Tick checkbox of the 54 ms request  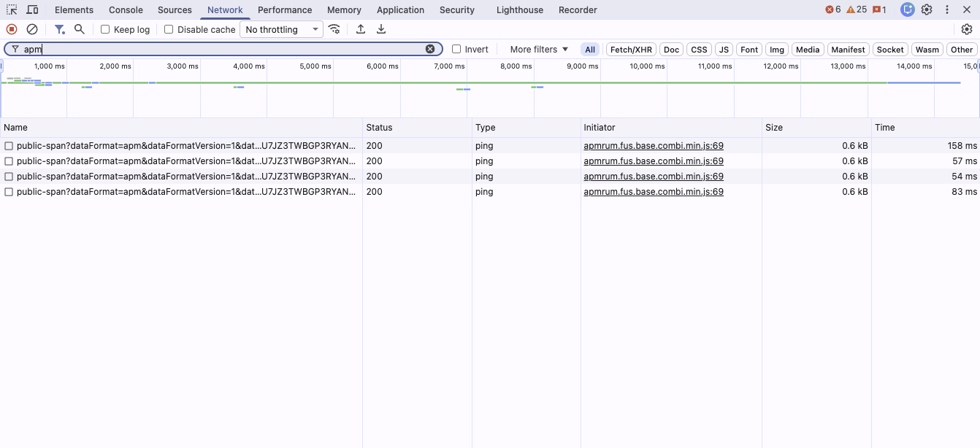(9, 177)
